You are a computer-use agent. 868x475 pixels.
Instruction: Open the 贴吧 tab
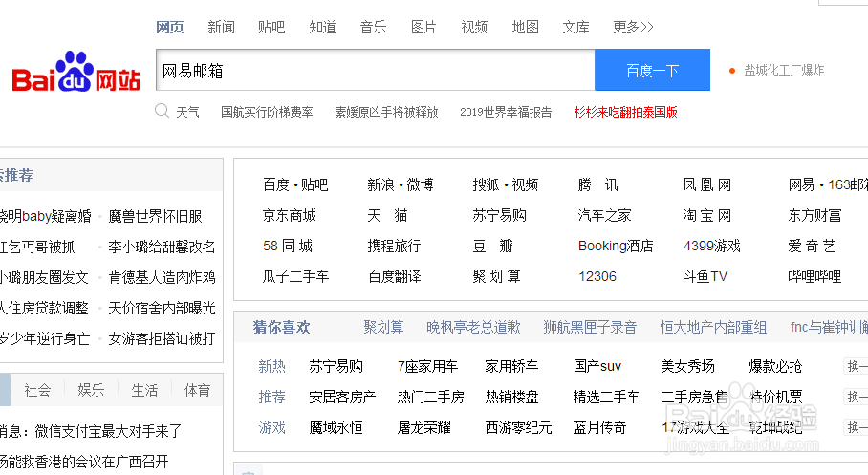[x=271, y=27]
